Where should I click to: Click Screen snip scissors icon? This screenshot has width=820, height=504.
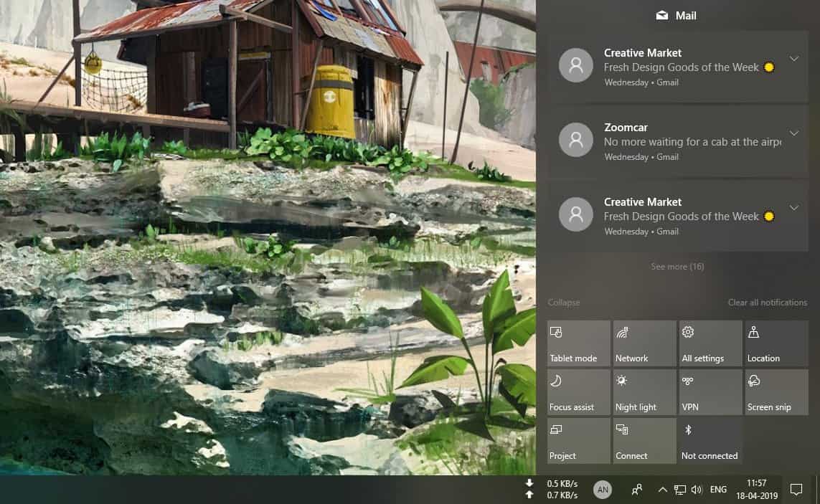(753, 381)
